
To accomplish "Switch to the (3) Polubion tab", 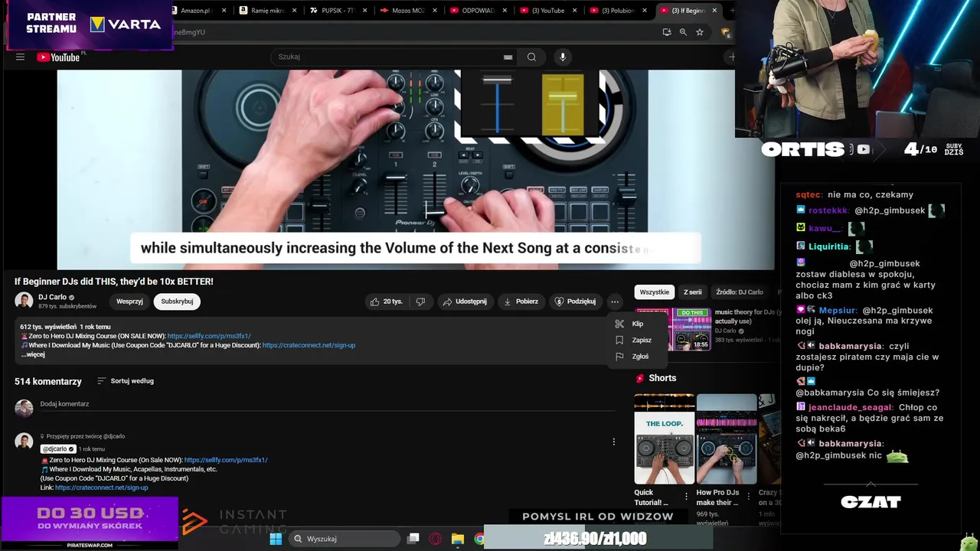I will click(617, 11).
